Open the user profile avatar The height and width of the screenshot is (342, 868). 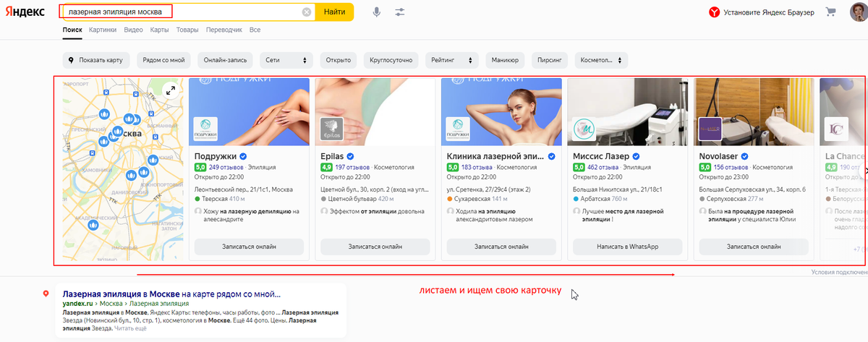click(x=858, y=12)
